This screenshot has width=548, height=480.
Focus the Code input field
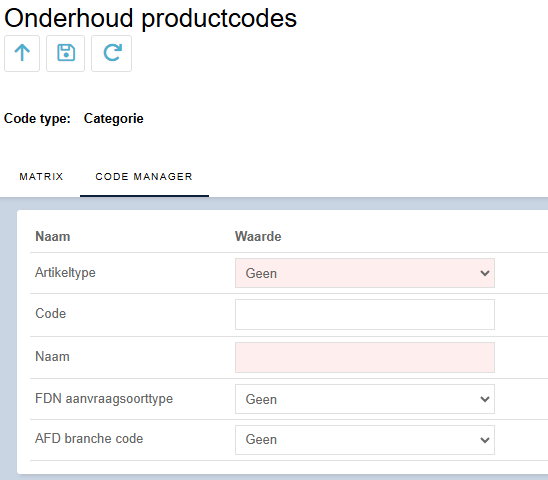365,314
